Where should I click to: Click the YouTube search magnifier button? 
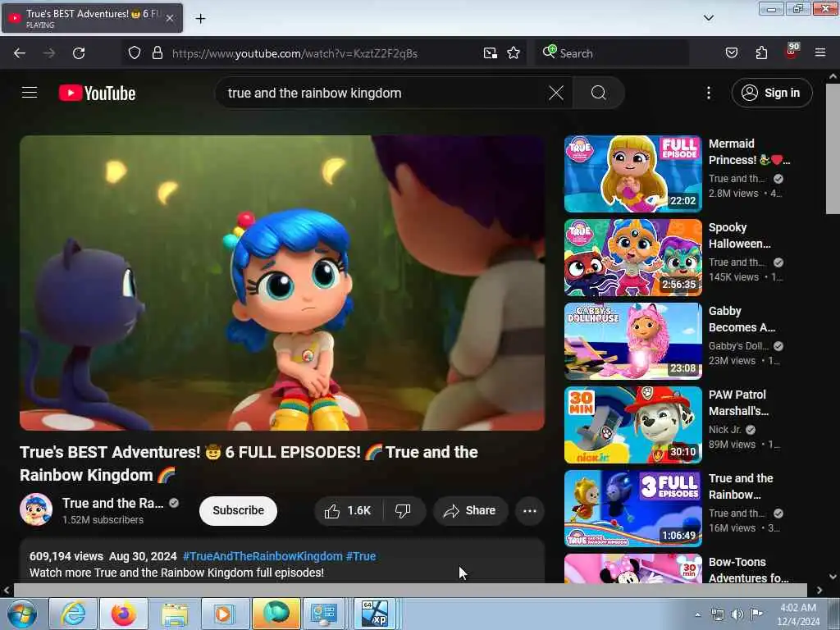click(x=598, y=94)
